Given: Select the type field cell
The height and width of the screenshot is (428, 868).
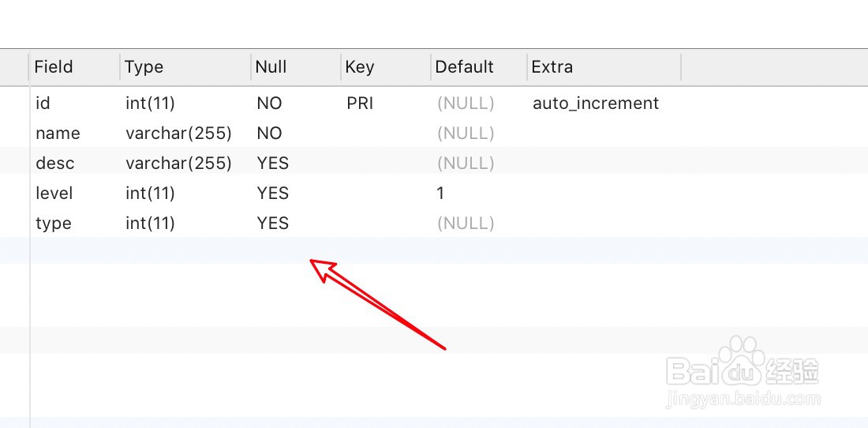Looking at the screenshot, I should point(53,223).
